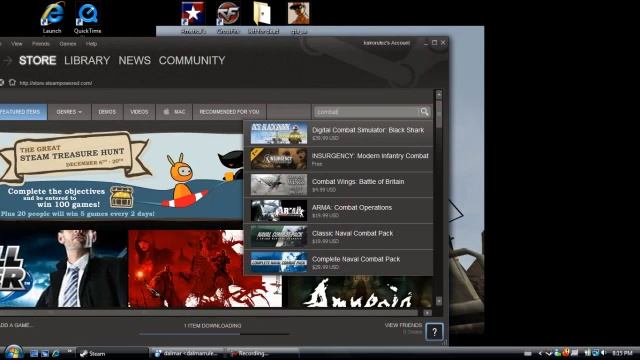This screenshot has width=640, height=360.
Task: Expand the quick launch overflow chevron
Action: coord(69,351)
